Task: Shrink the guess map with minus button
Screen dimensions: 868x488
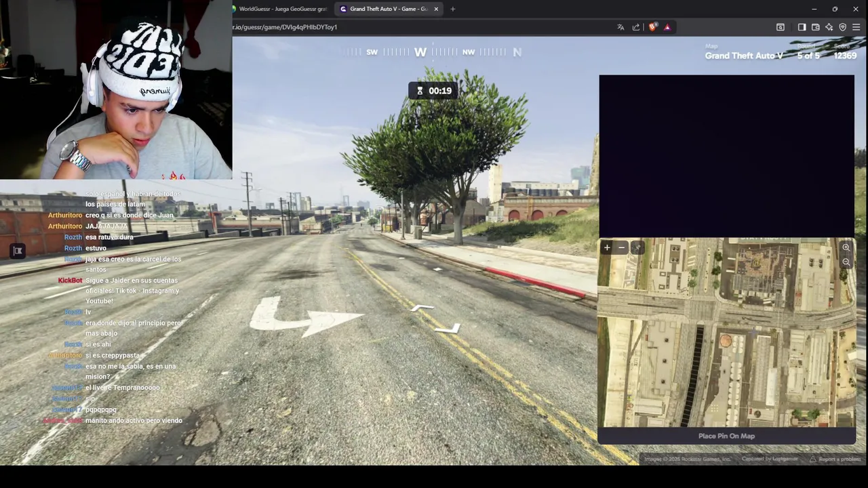Action: 622,247
